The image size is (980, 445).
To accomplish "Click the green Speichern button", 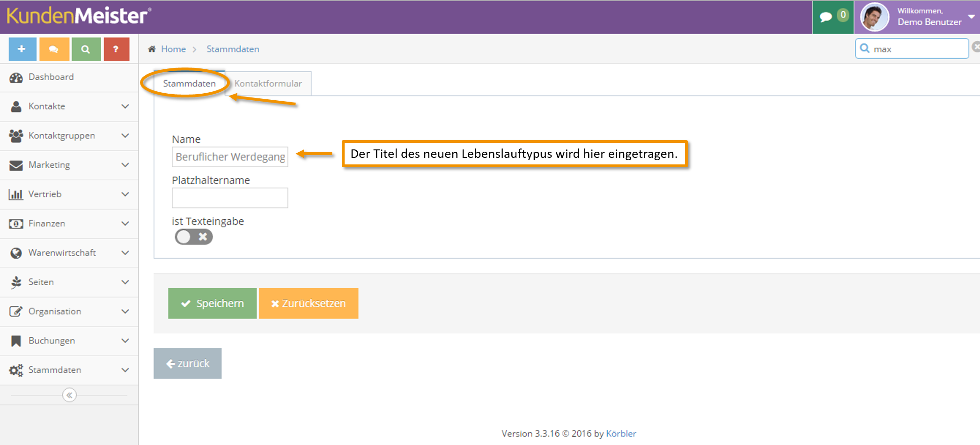I will point(213,304).
